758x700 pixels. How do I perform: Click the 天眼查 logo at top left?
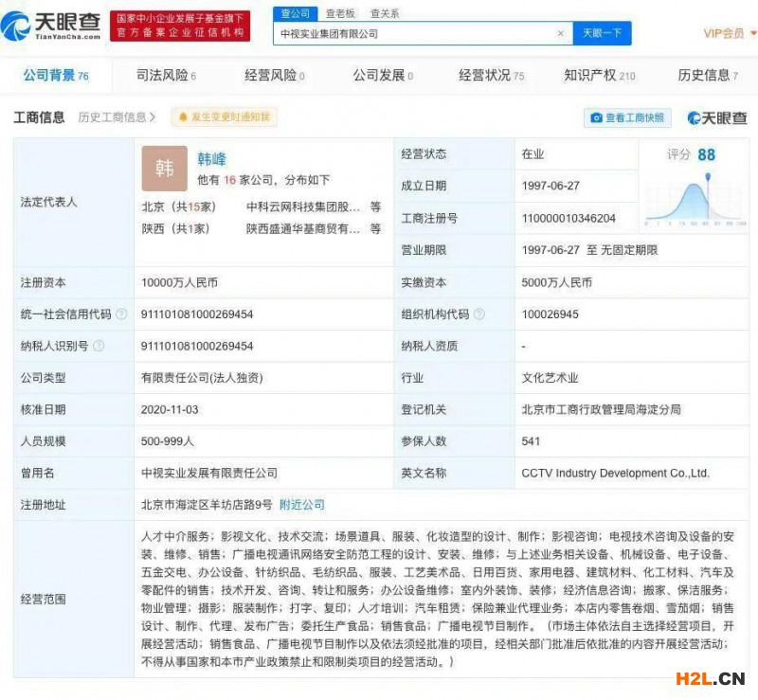pyautogui.click(x=49, y=26)
